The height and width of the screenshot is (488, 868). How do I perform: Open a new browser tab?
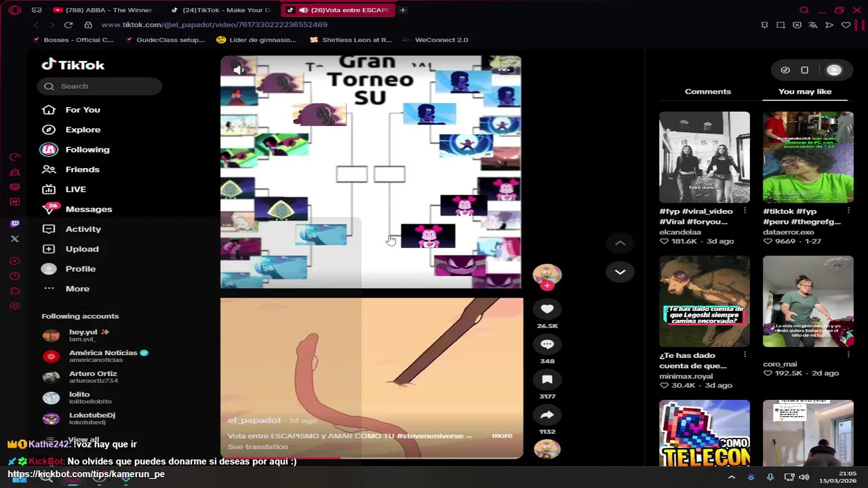click(x=403, y=10)
